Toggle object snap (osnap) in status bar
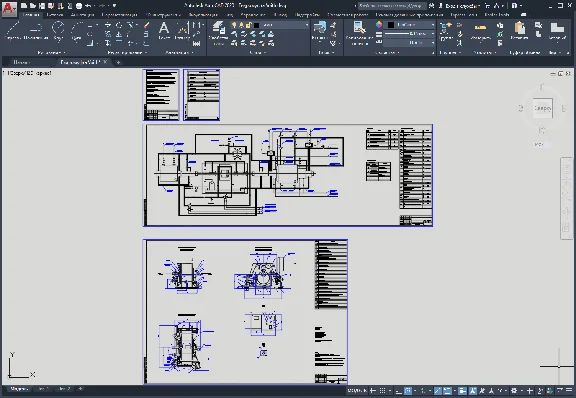The width and height of the screenshot is (576, 398). pos(447,390)
